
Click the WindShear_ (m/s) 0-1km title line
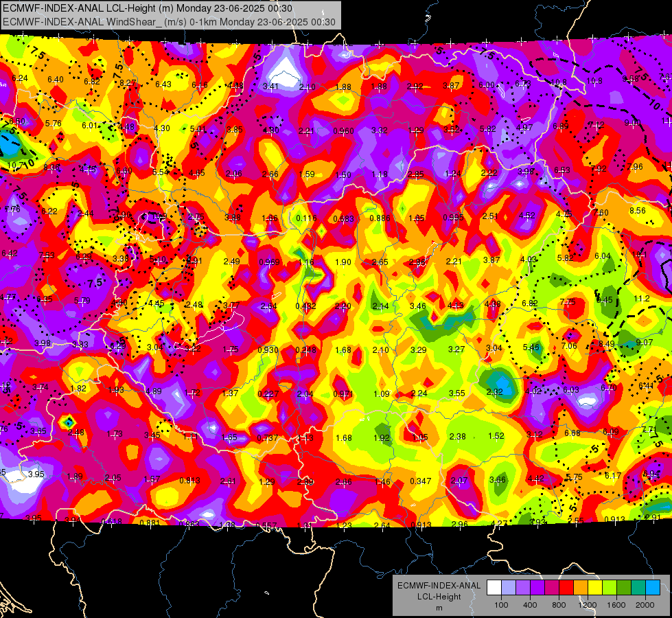coord(169,22)
